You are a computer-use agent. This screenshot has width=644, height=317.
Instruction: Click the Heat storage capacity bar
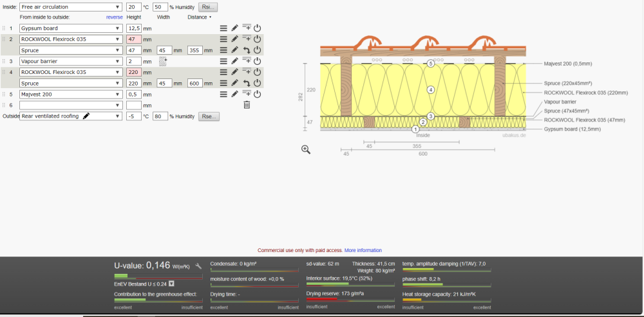[446, 300]
